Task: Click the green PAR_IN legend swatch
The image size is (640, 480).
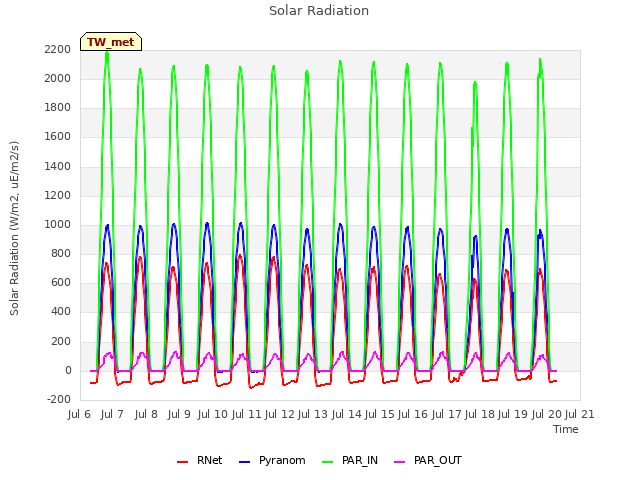Action: [327, 462]
